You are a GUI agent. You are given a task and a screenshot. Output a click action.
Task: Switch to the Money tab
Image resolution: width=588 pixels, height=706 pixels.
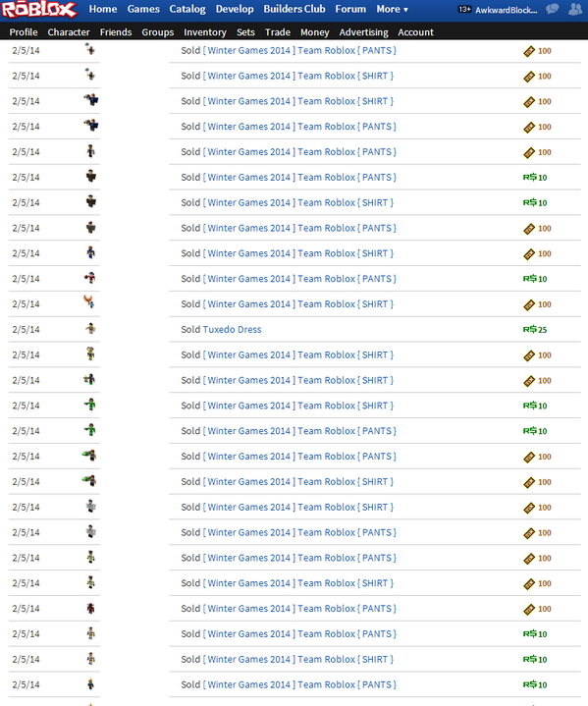click(315, 32)
